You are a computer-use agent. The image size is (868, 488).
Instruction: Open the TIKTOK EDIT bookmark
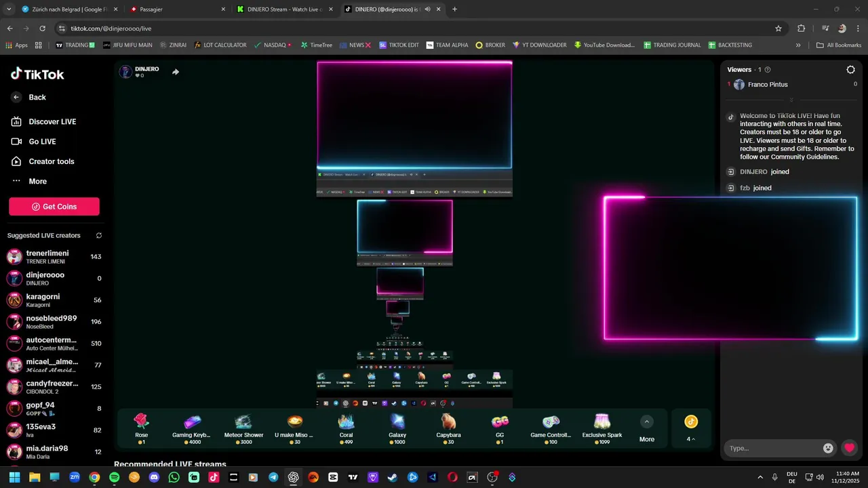point(399,45)
